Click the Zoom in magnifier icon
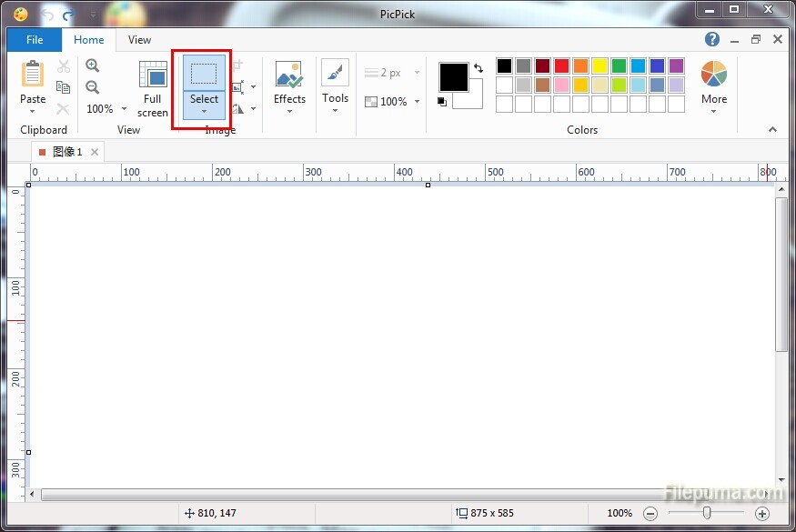 pyautogui.click(x=92, y=65)
